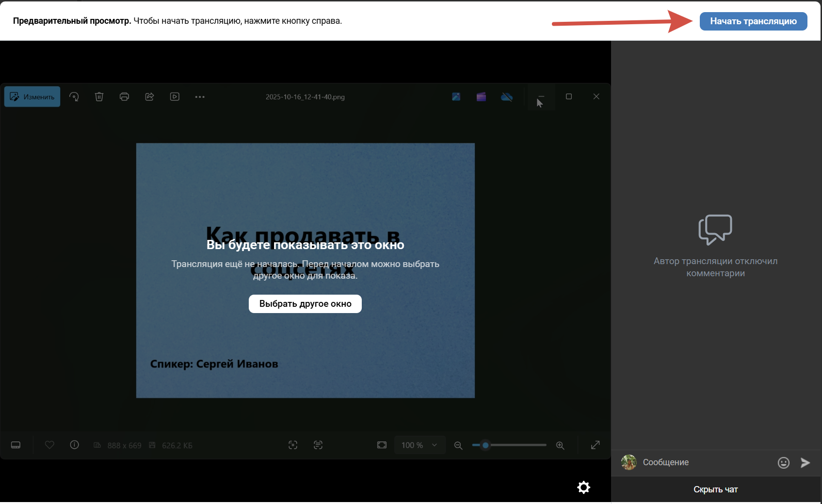The height and width of the screenshot is (504, 822).
Task: Open broadcast settings gear icon
Action: tap(583, 487)
